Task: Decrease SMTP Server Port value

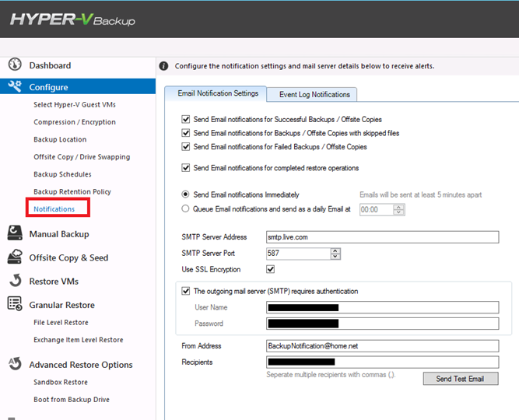Action: 335,256
